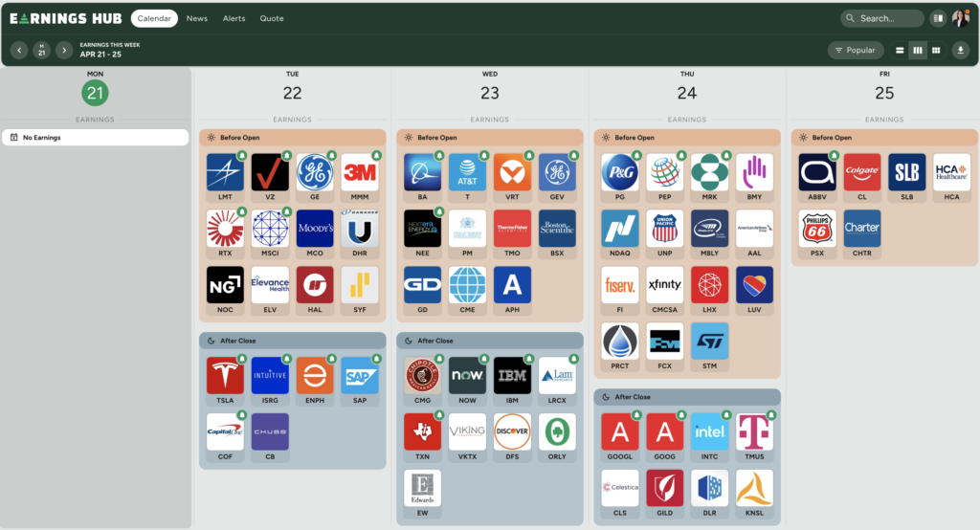
Task: Open the T-Mobile TMUS tile
Action: coord(754,438)
